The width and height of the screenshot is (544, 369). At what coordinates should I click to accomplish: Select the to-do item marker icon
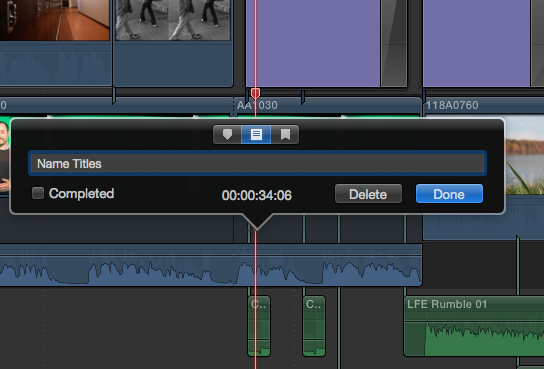coord(256,135)
